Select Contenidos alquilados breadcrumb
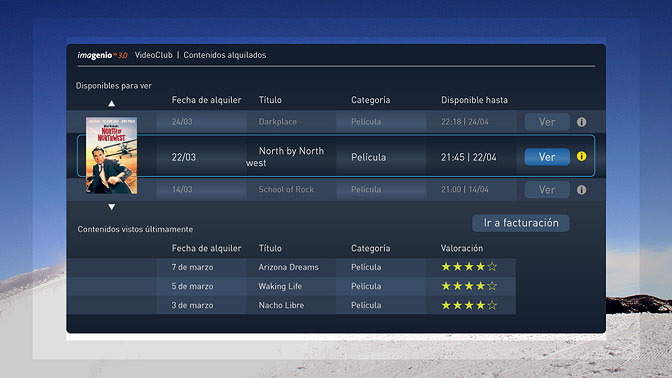The image size is (672, 378). tap(225, 55)
